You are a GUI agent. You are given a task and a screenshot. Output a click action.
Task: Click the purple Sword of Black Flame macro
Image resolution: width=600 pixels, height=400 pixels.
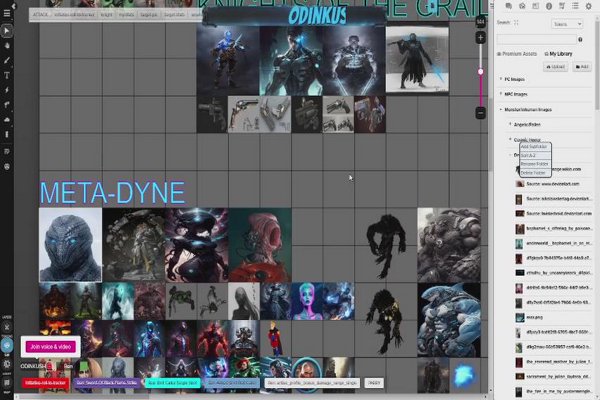pyautogui.click(x=107, y=383)
